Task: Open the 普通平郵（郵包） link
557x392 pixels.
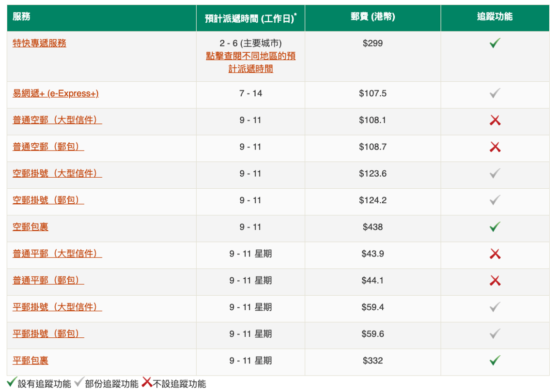Action: tap(48, 280)
